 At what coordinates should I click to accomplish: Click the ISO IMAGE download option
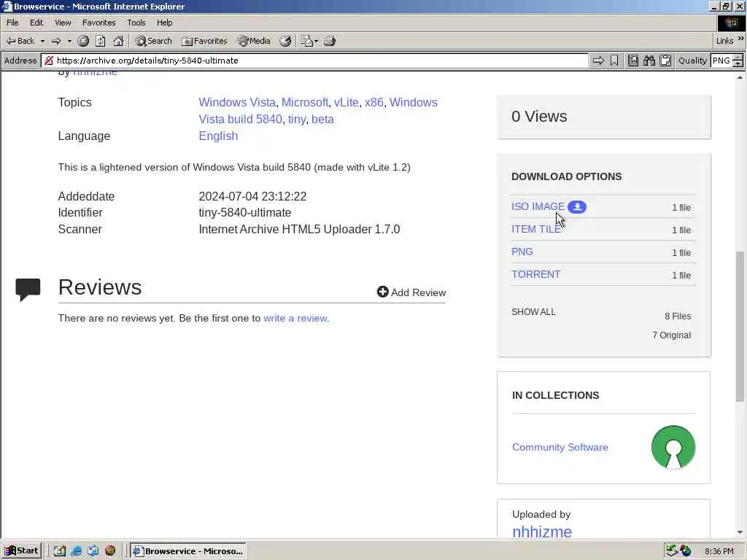[x=538, y=206]
